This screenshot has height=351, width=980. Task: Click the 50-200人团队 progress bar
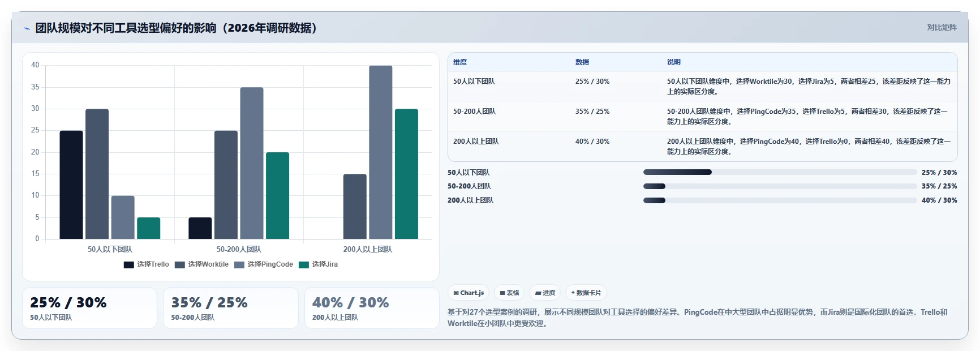[x=780, y=186]
